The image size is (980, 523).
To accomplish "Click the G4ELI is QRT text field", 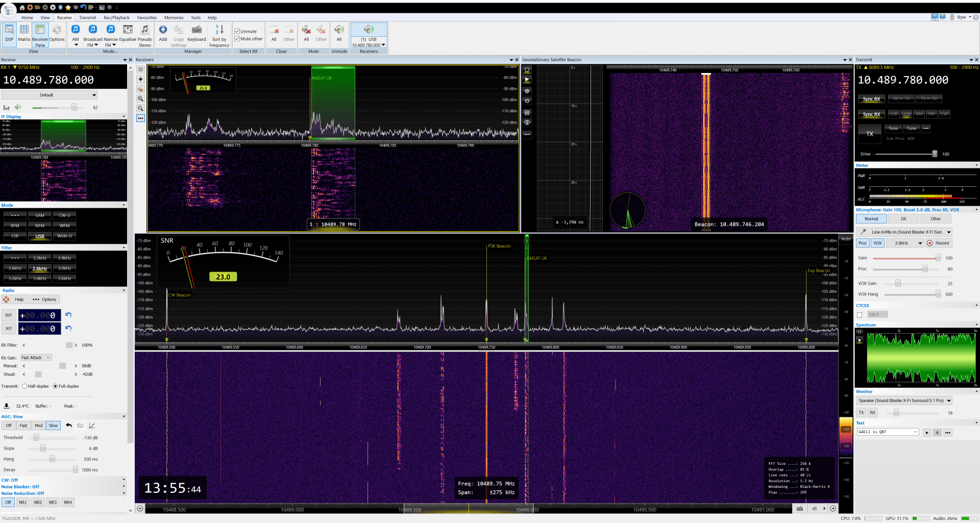I will tap(884, 432).
